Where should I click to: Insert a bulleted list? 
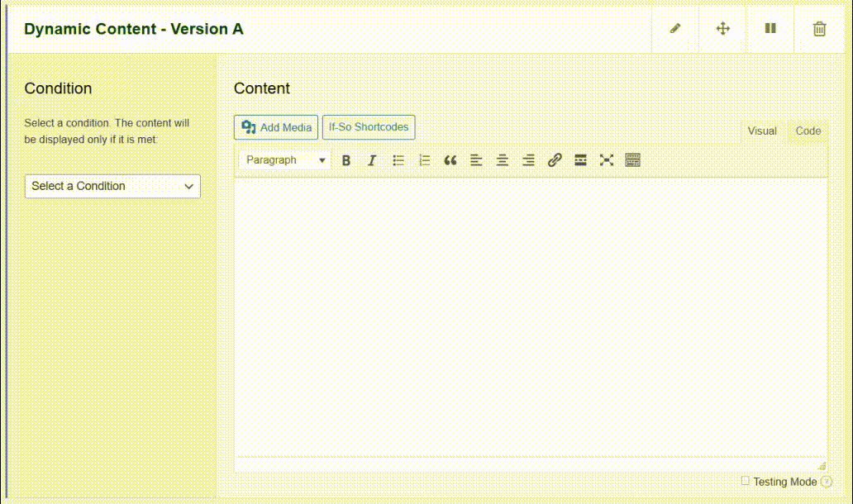pos(398,160)
